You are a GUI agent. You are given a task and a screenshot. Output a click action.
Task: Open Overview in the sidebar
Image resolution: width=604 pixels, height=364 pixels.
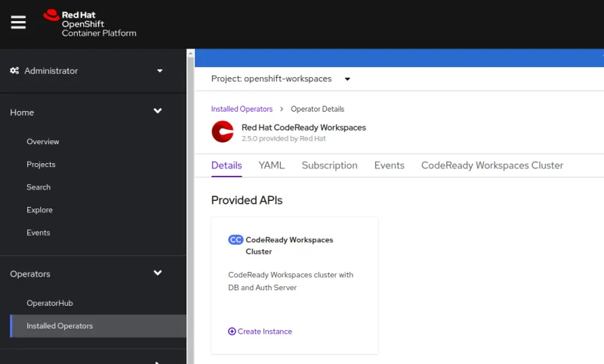43,142
